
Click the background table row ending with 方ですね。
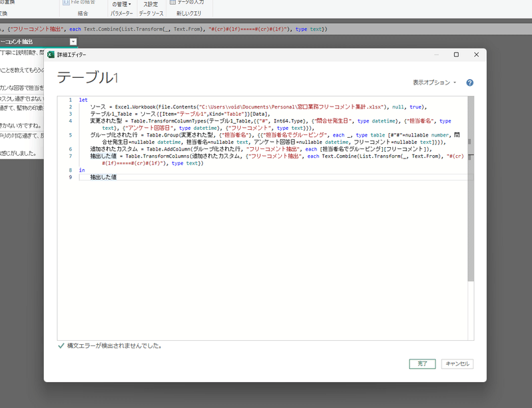(x=22, y=125)
